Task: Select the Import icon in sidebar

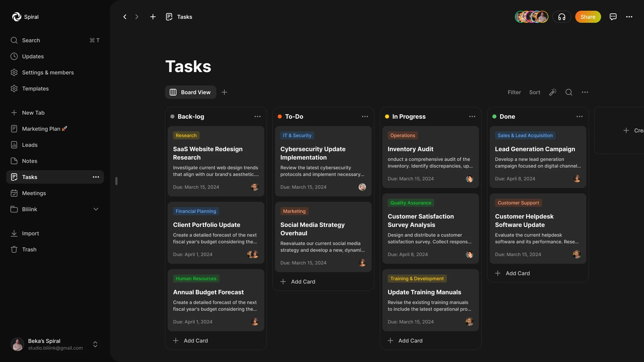Action: [x=14, y=233]
